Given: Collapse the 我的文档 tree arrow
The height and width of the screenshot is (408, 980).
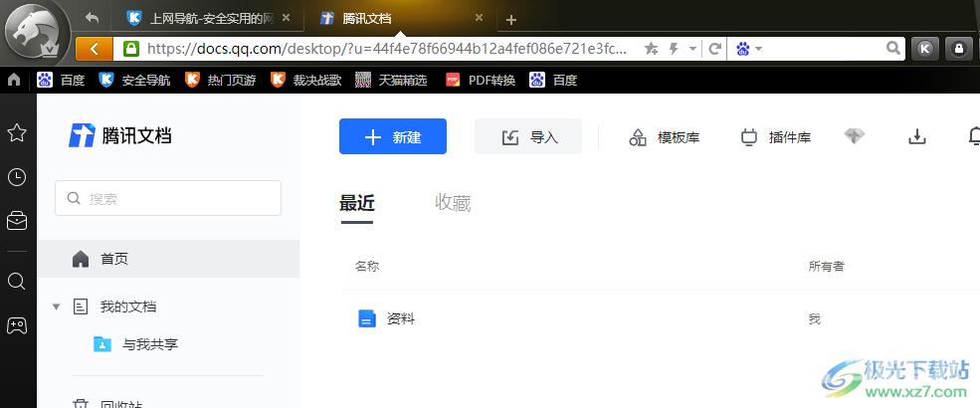Looking at the screenshot, I should tap(57, 306).
